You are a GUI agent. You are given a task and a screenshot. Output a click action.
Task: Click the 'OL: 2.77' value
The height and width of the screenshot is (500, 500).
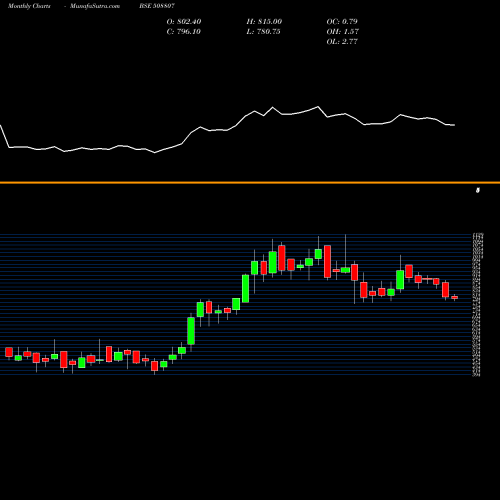(x=342, y=42)
